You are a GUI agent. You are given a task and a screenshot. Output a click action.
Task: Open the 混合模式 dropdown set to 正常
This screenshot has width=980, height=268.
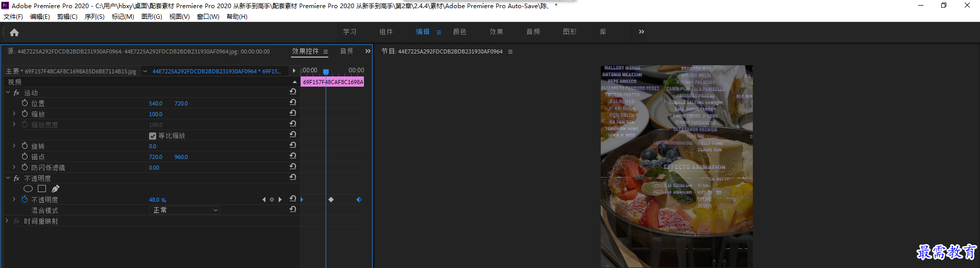pos(185,210)
